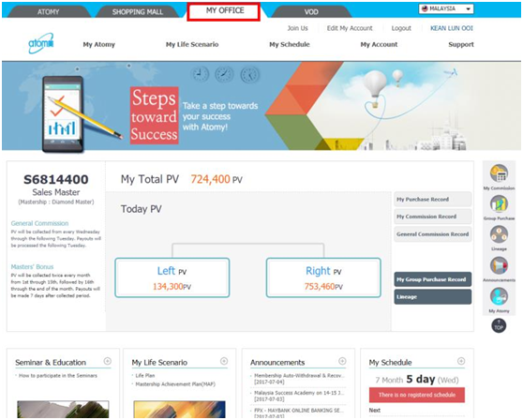The image size is (523, 420).
Task: Click the KEAN LUN OOI username link
Action: coord(452,28)
